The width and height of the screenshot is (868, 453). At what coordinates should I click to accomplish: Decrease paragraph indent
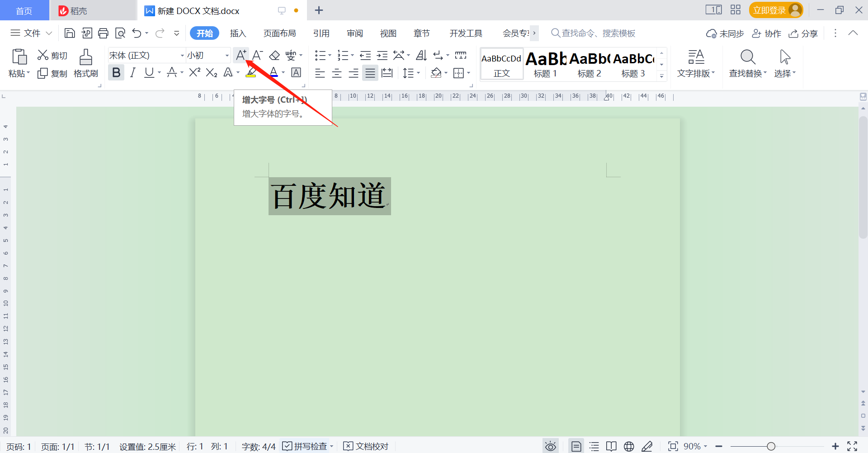(365, 55)
